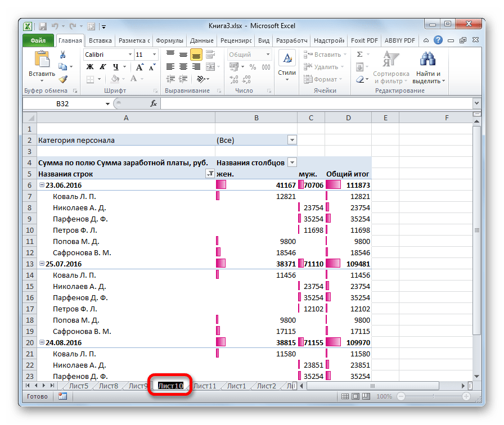Open the Лист11 sheet tab
This screenshot has width=504, height=425.
(x=204, y=386)
